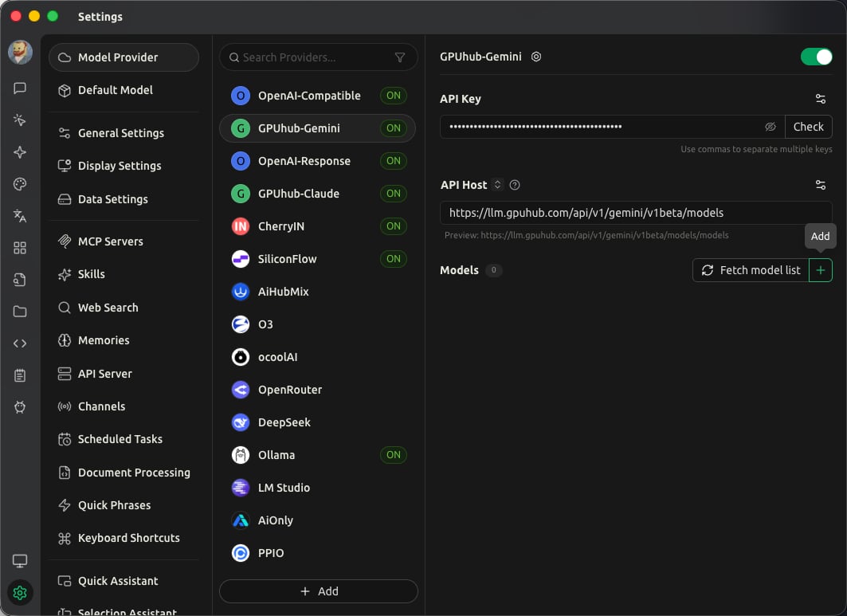The height and width of the screenshot is (616, 847).
Task: Select the Ollama provider
Action: [318, 455]
